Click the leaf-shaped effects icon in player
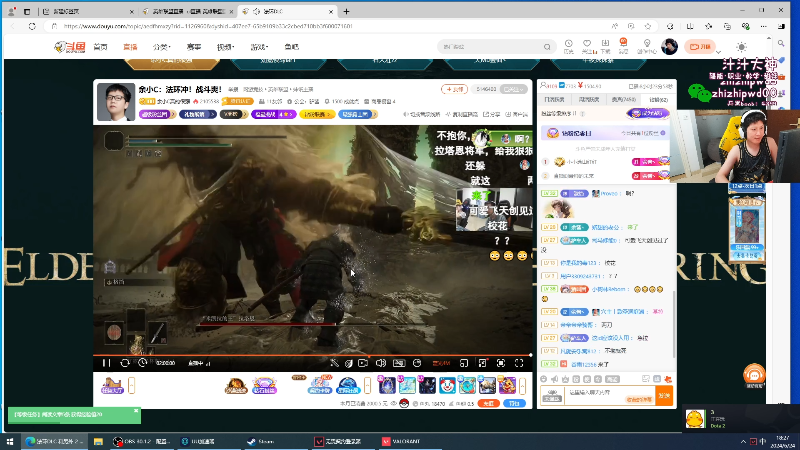Viewport: 800px width, 450px height. tap(348, 363)
